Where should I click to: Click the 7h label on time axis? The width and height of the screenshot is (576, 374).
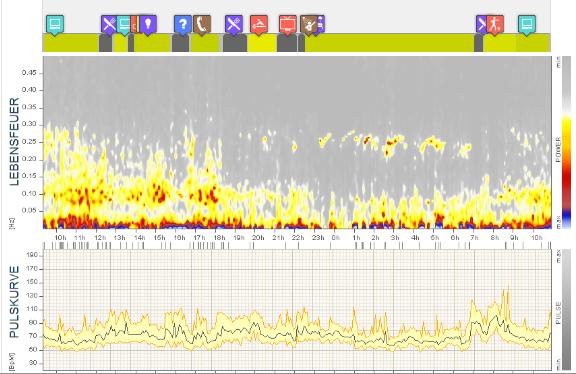point(474,238)
